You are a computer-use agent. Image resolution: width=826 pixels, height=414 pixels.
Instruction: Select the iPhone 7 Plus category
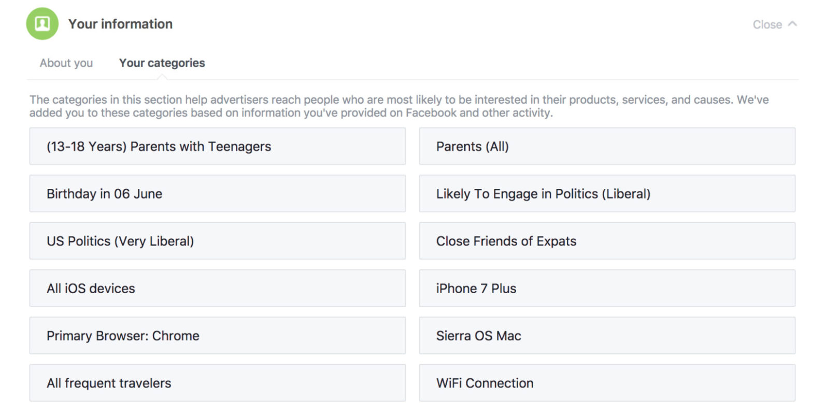(x=607, y=288)
